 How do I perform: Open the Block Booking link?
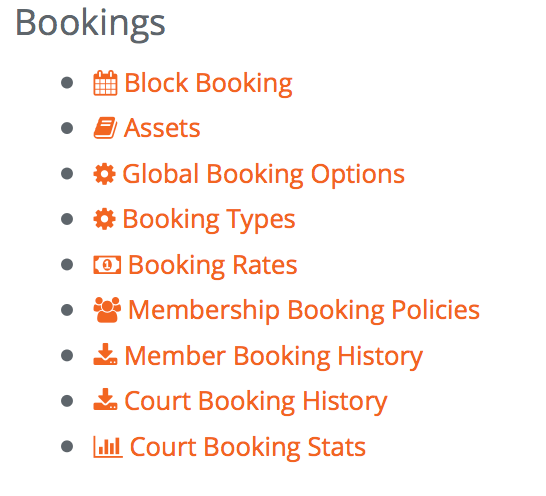209,83
